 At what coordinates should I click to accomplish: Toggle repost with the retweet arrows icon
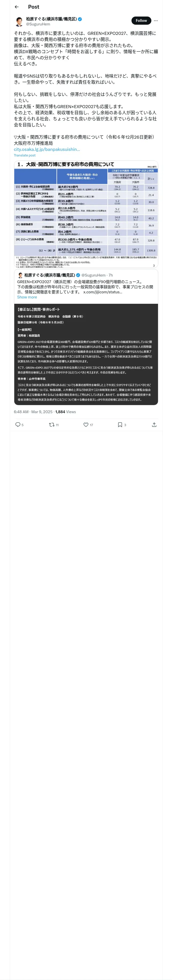51,425
